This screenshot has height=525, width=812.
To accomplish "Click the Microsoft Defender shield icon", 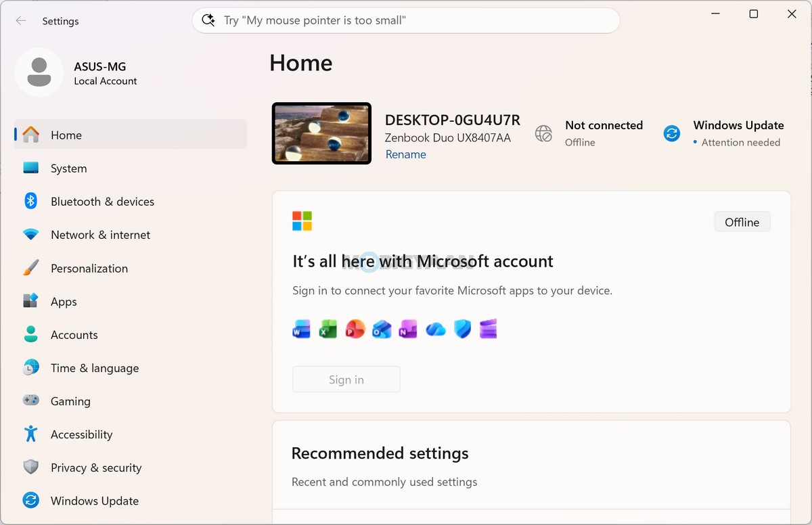I will [x=462, y=329].
